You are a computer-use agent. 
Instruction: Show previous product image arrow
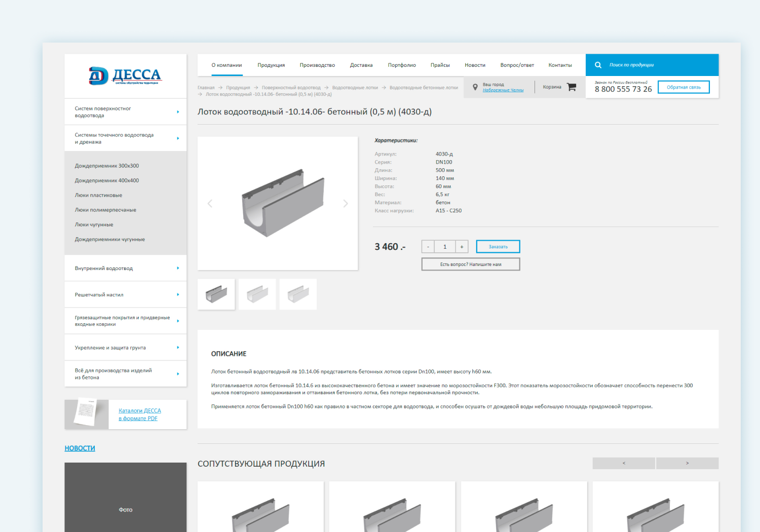(210, 204)
